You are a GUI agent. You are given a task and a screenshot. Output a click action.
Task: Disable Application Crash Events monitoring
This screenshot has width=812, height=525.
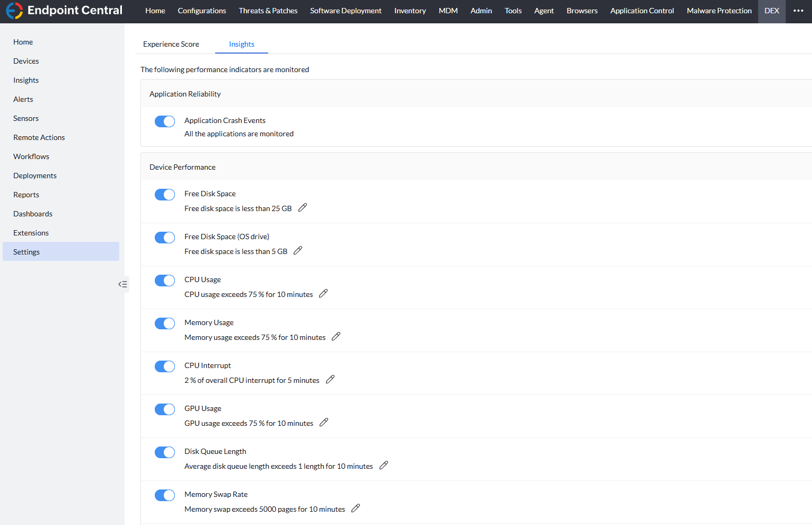(165, 121)
